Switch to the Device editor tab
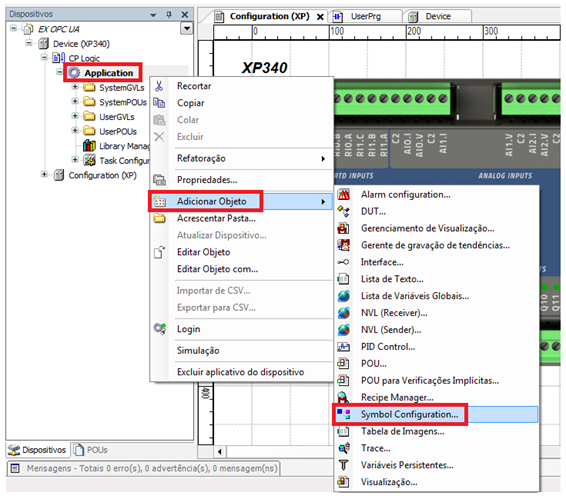Image resolution: width=566 pixels, height=499 pixels. click(437, 17)
